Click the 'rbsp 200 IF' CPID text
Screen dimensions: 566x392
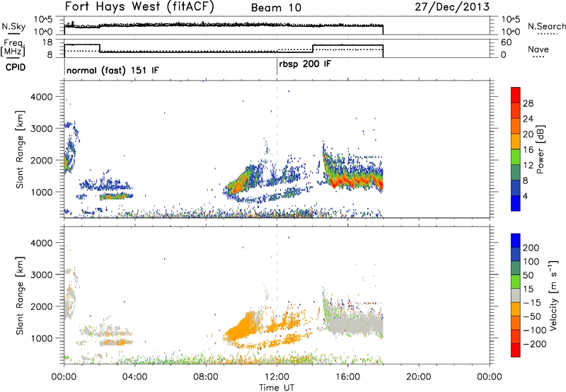(x=305, y=64)
